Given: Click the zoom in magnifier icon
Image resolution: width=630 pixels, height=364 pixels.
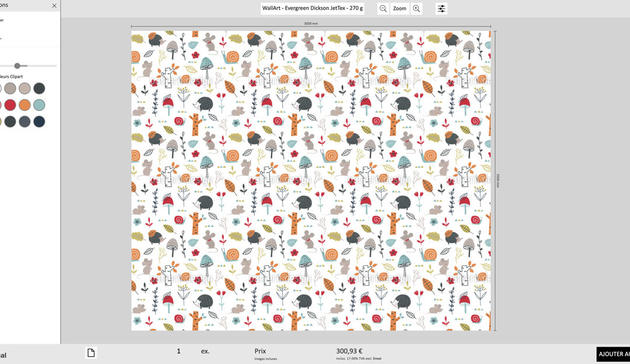Looking at the screenshot, I should (416, 9).
